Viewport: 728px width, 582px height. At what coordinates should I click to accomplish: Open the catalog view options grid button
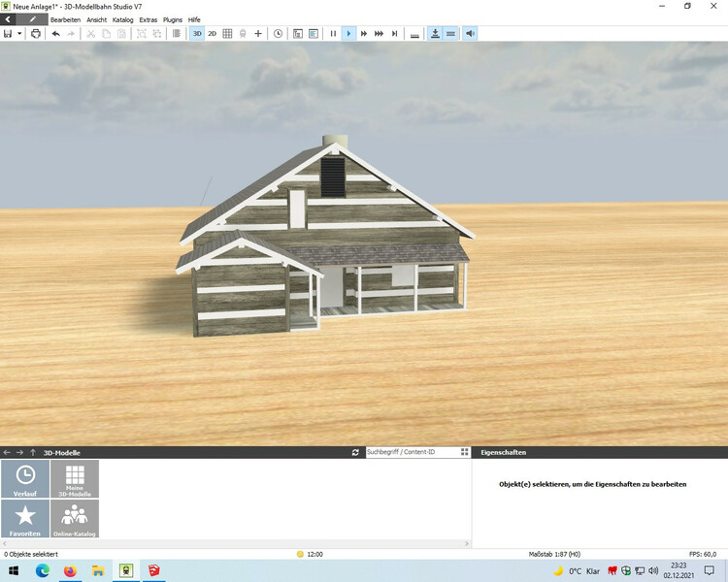point(465,452)
